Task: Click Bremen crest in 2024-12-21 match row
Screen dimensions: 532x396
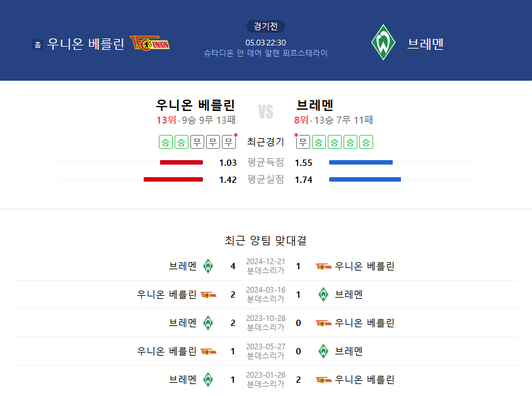Action: click(x=208, y=266)
